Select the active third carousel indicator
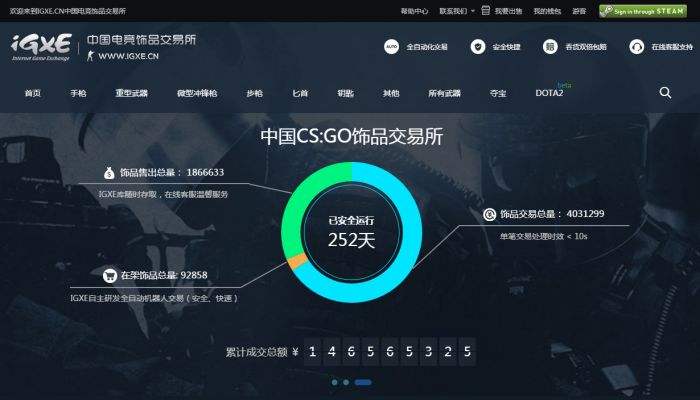The width and height of the screenshot is (700, 400). 363,382
